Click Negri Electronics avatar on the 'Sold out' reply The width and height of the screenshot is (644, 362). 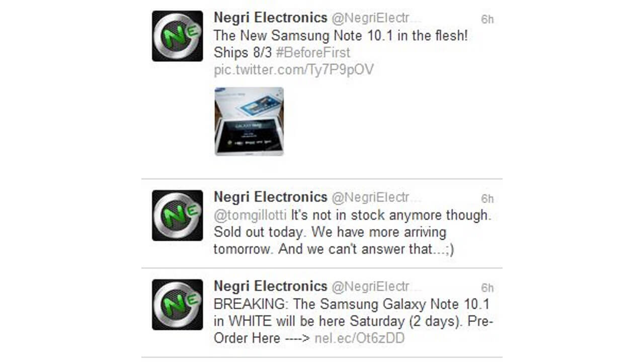pyautogui.click(x=177, y=215)
